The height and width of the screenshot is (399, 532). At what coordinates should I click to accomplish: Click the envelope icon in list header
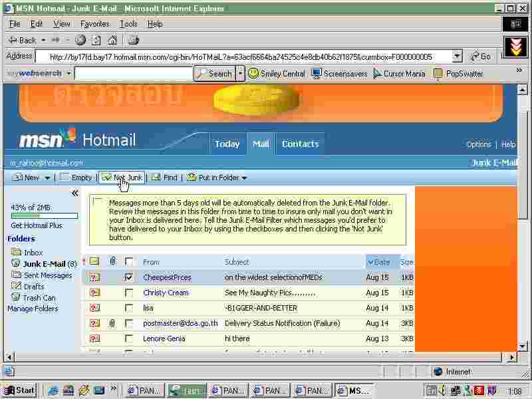94,261
